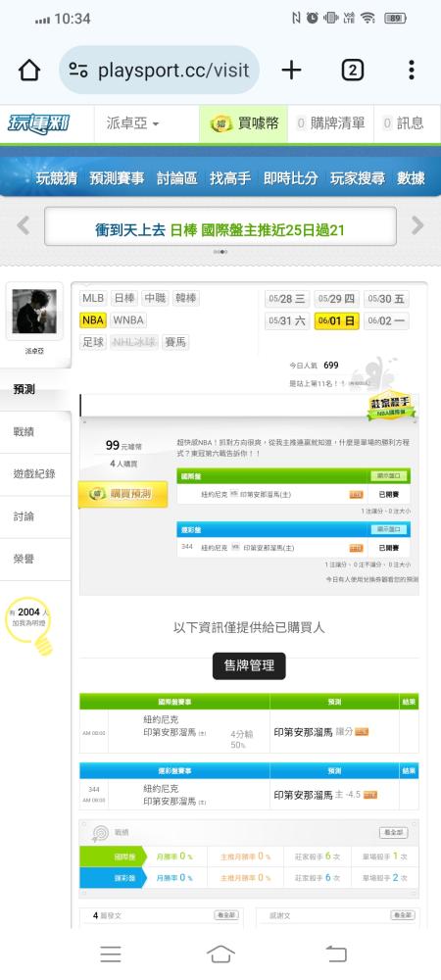
Task: Expand 戰績 with 看全部 button
Action: pos(394,833)
